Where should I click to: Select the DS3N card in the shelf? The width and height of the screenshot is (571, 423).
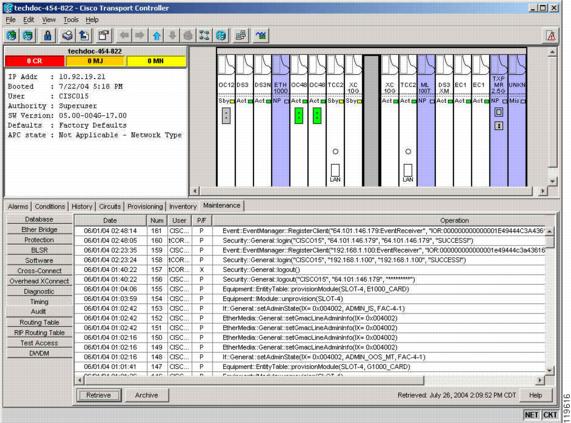click(x=263, y=120)
